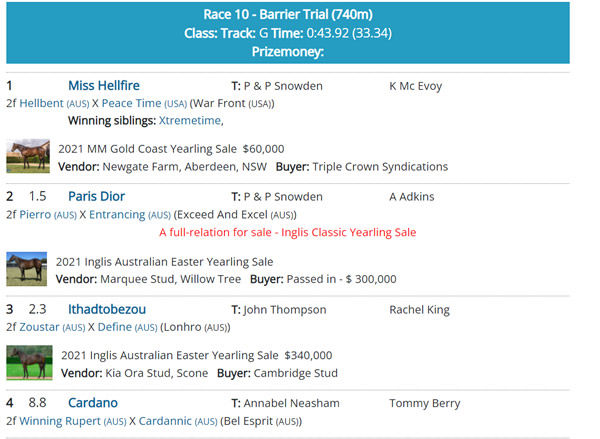The height and width of the screenshot is (439, 600).
Task: Open dam Define page
Action: click(116, 327)
